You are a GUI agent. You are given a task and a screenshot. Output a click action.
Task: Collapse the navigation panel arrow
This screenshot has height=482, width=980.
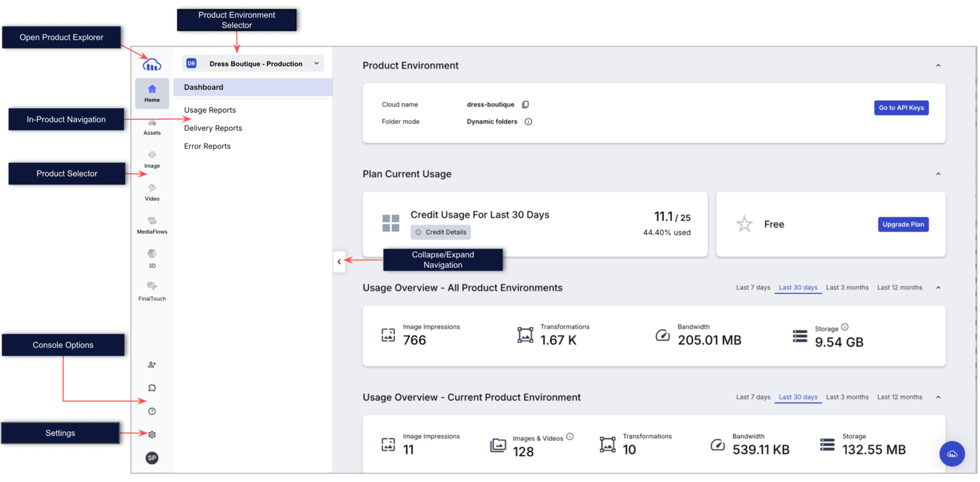(x=339, y=262)
